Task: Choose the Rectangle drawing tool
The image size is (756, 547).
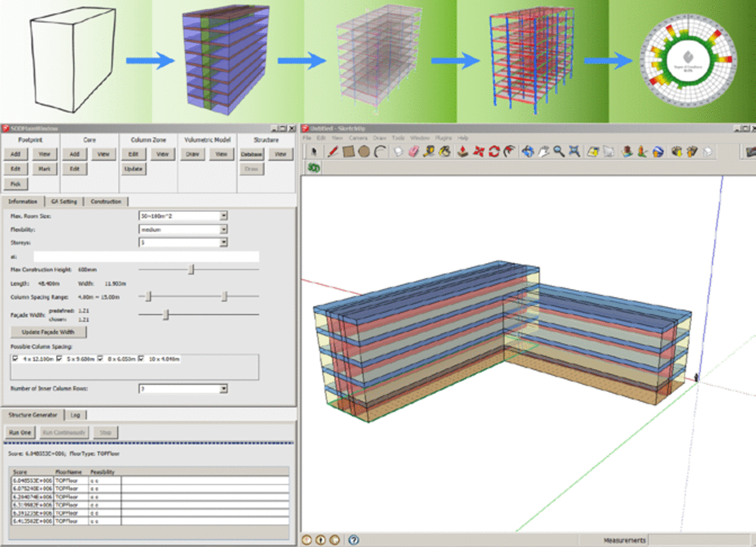Action: click(348, 151)
